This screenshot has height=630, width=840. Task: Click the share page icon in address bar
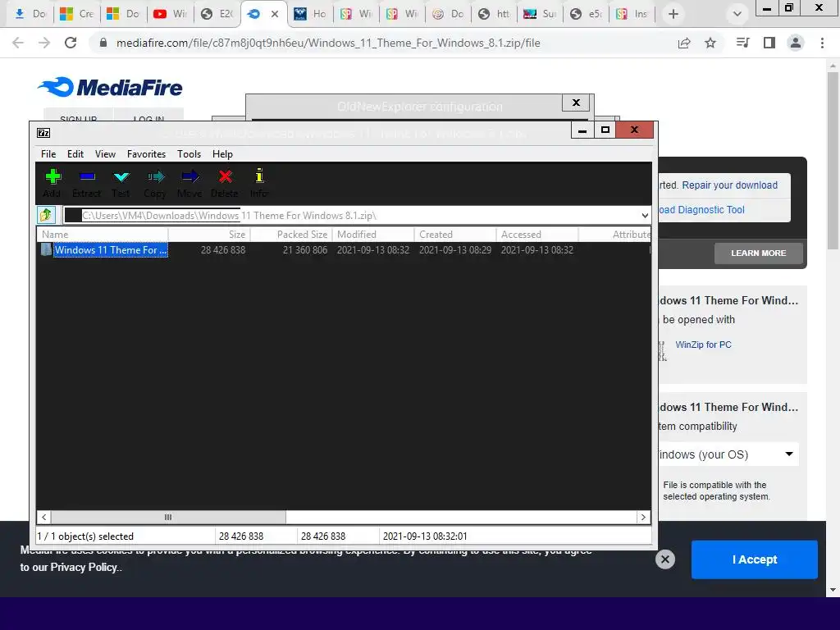684,43
